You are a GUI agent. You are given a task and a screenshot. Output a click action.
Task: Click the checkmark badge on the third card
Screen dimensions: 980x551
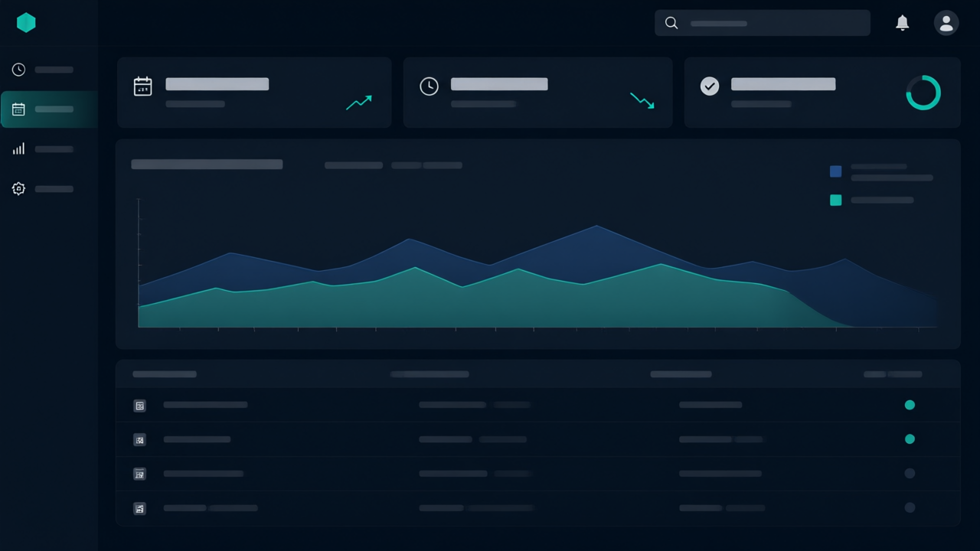coord(710,86)
